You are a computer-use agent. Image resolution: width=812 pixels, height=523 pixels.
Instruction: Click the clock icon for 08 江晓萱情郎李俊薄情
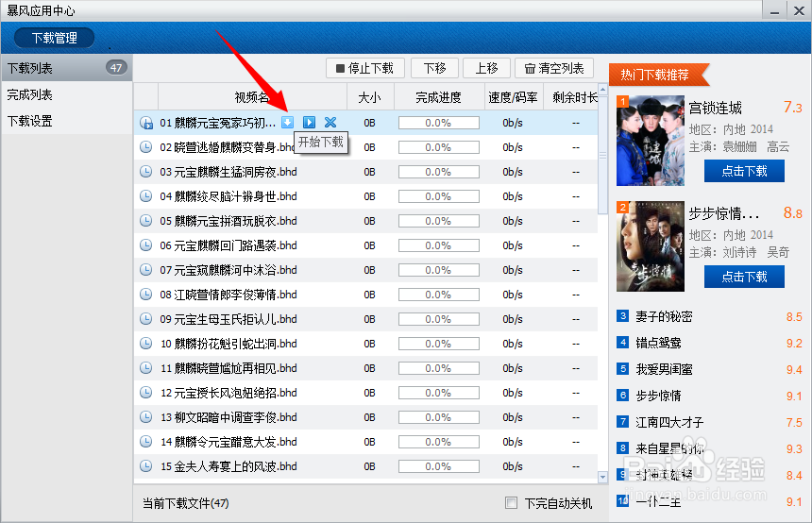click(146, 295)
